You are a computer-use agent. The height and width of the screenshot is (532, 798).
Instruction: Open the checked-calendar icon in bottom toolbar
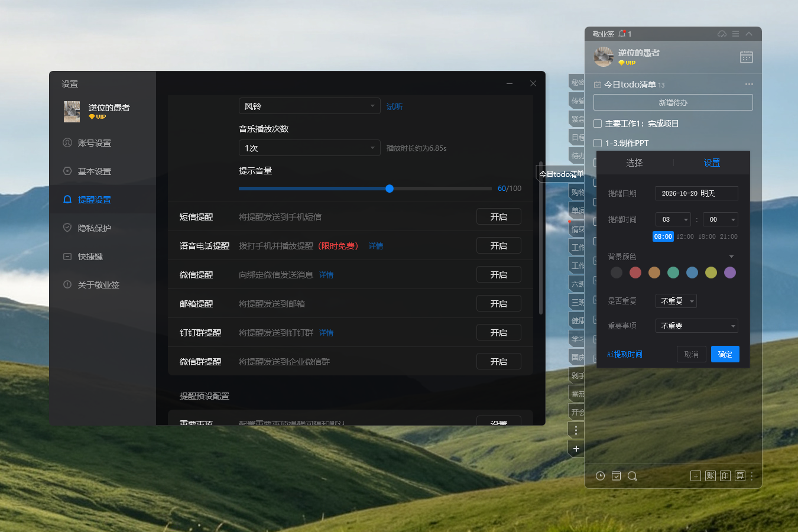click(x=616, y=476)
